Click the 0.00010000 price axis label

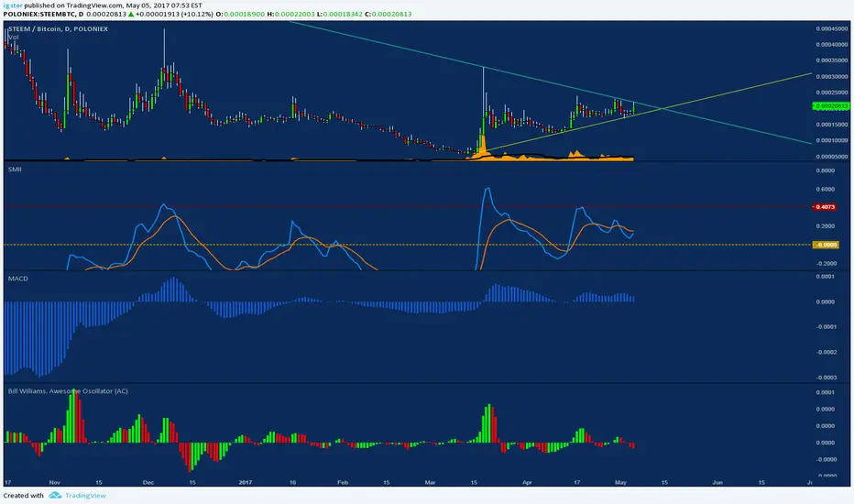coord(832,140)
